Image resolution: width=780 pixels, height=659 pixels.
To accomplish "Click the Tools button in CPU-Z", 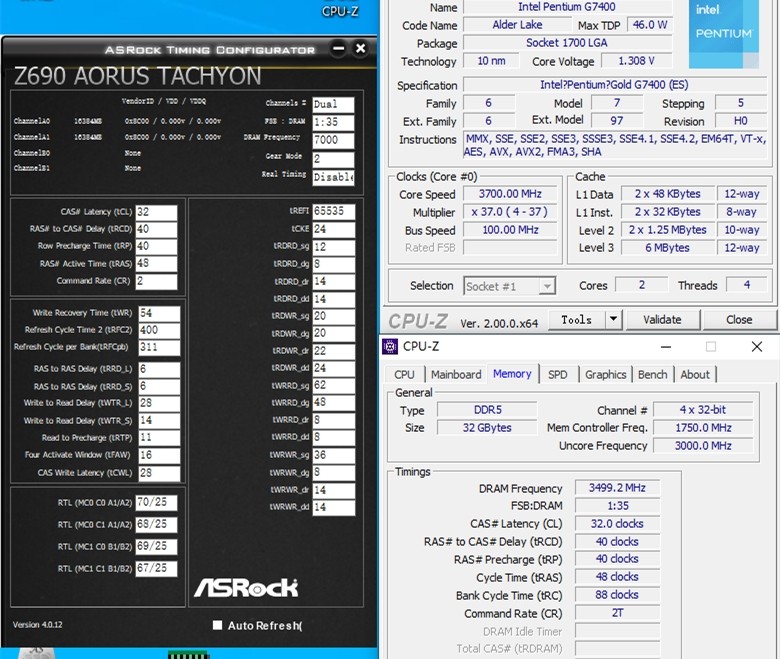I will click(x=577, y=319).
